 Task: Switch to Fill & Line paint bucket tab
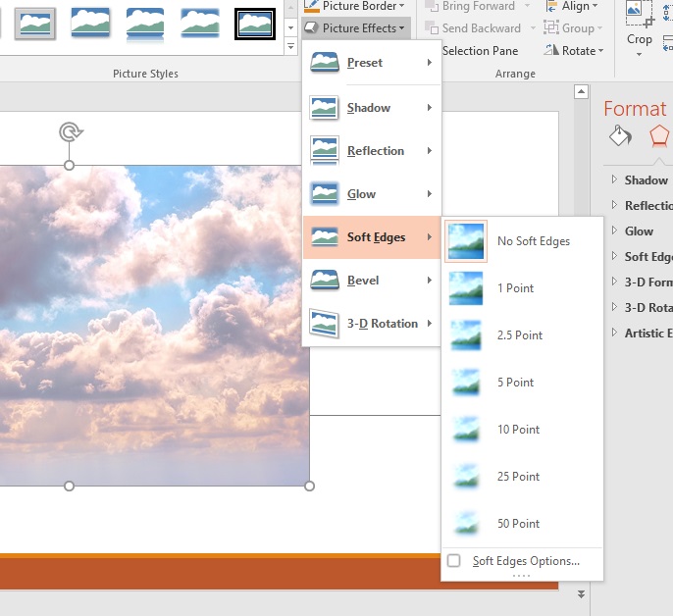(620, 135)
